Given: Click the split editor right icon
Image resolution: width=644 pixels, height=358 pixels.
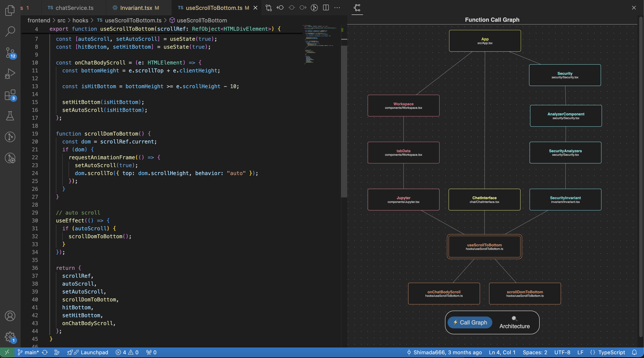Looking at the screenshot, I should coord(326,8).
